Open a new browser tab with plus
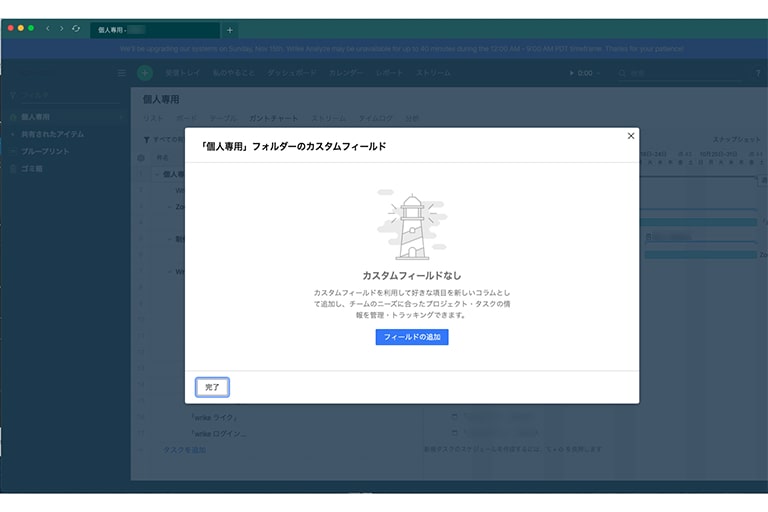The width and height of the screenshot is (768, 512). (x=229, y=30)
